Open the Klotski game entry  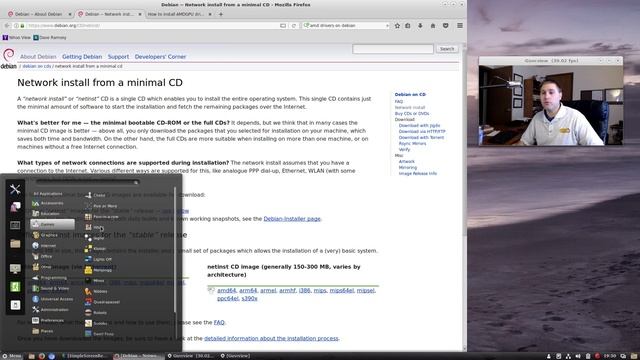96,248
